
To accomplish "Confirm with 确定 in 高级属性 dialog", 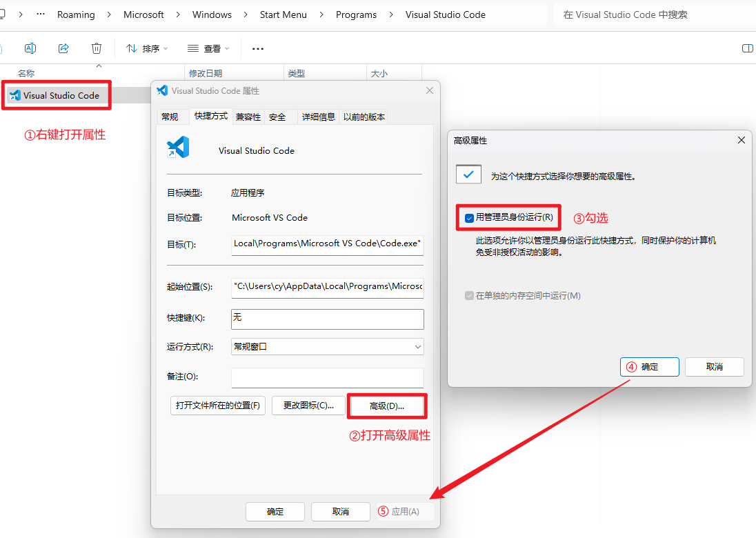I will 650,367.
